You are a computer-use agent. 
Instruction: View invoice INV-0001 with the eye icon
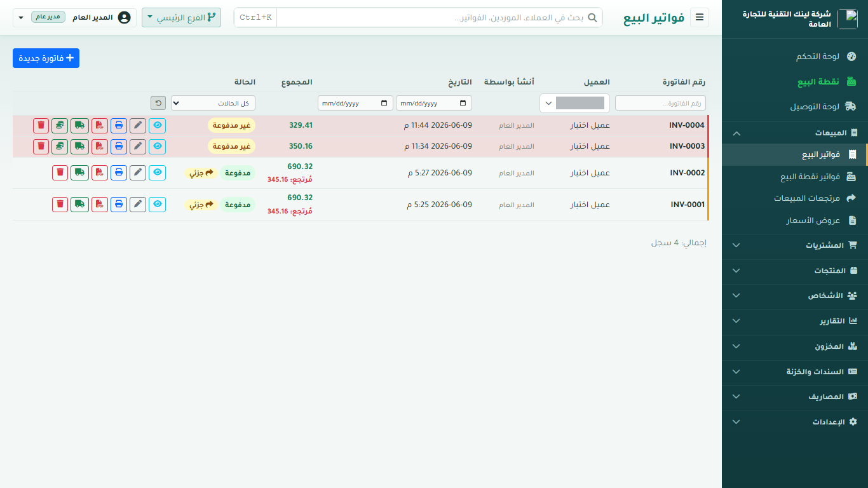[x=157, y=205]
